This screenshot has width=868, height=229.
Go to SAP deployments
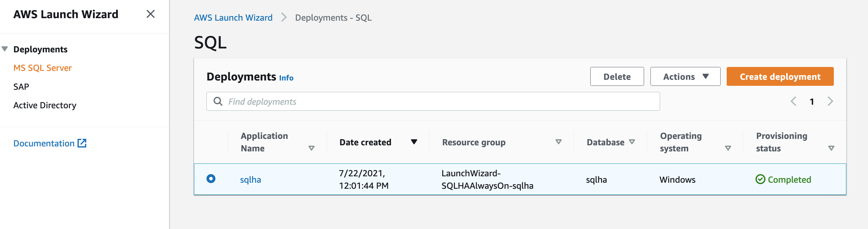click(x=21, y=87)
